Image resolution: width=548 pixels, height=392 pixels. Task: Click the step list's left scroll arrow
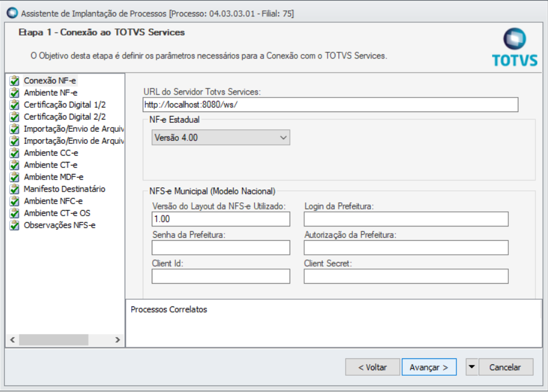(x=13, y=340)
